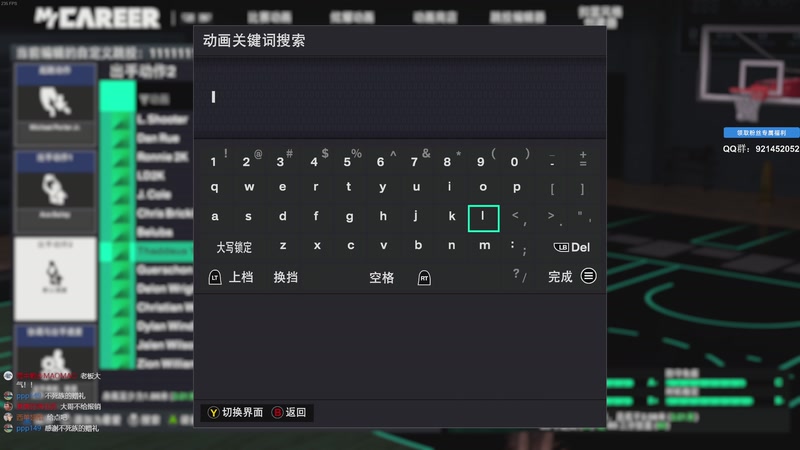Select L.Shooter in the animation list

(x=162, y=119)
